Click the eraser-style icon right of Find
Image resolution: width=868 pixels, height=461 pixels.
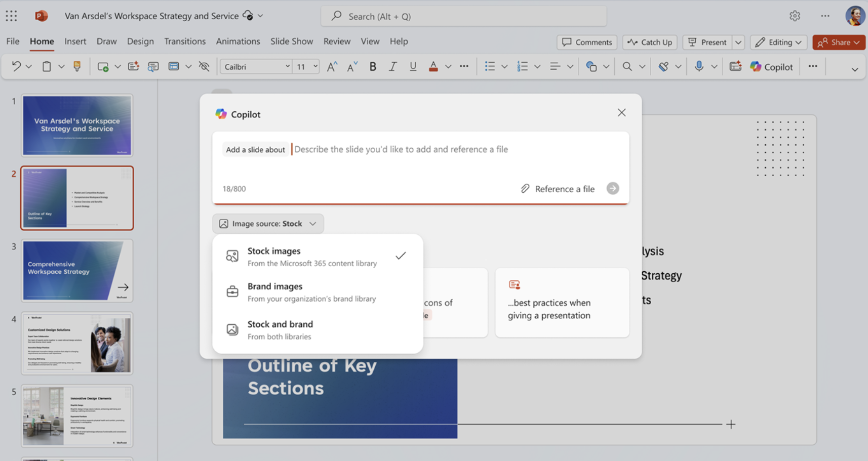coord(663,66)
